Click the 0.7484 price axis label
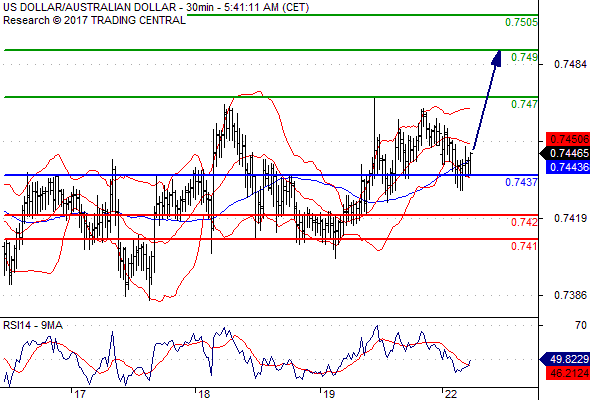Image resolution: width=590 pixels, height=400 pixels. click(x=570, y=64)
